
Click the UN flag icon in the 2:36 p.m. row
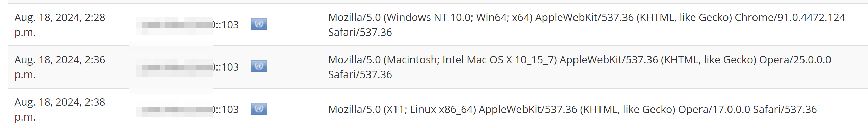[x=259, y=66]
